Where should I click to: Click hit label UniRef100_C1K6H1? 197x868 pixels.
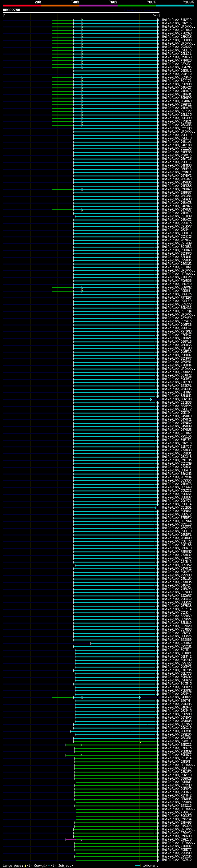pyautogui.click(x=177, y=94)
